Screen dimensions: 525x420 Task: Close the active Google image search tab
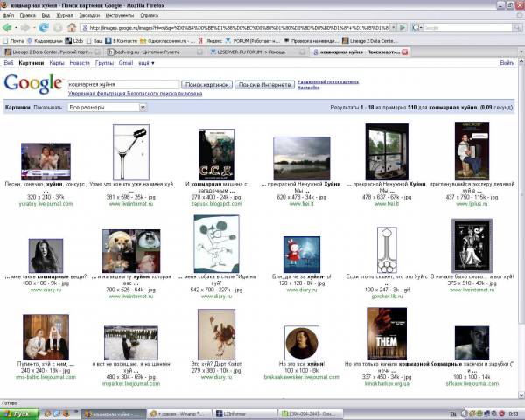[x=405, y=52]
